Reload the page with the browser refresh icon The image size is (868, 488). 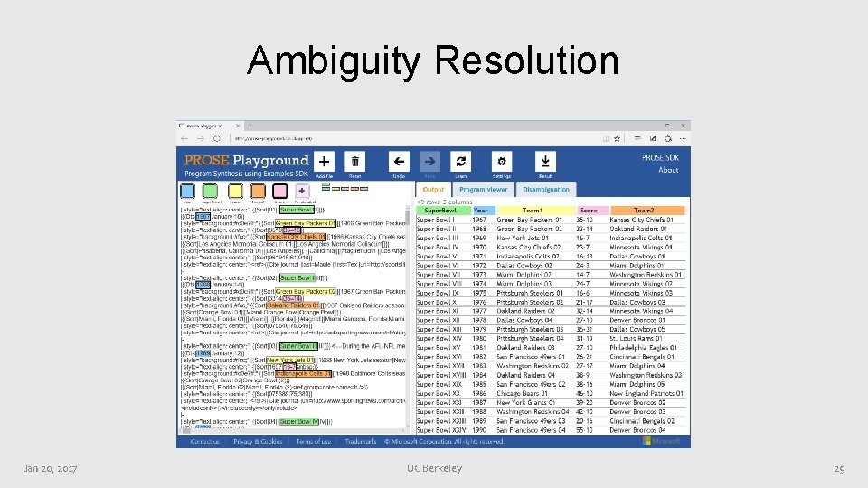pyautogui.click(x=216, y=138)
